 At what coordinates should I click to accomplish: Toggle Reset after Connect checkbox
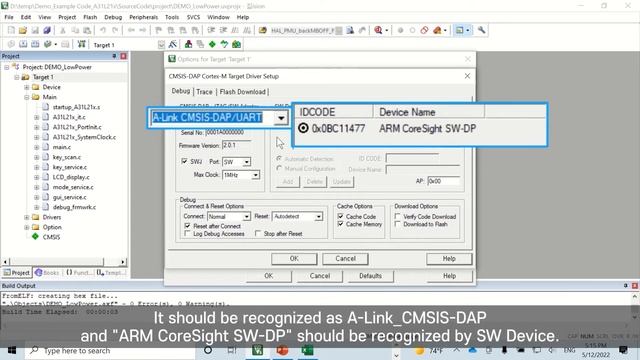pos(187,226)
